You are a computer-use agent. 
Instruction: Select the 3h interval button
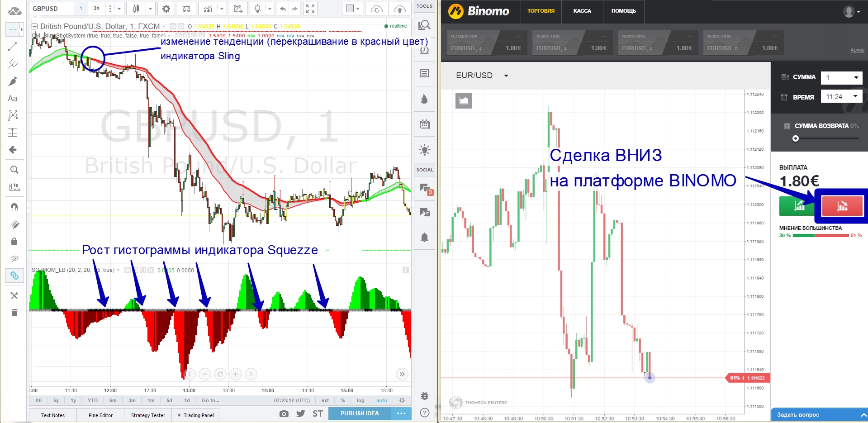(x=96, y=9)
